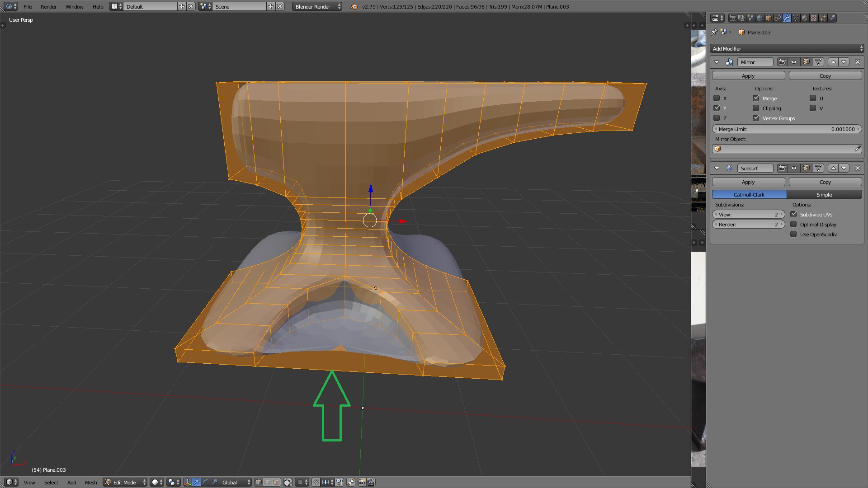This screenshot has width=868, height=488.
Task: Select Simple subdivision algorithm
Action: point(824,194)
